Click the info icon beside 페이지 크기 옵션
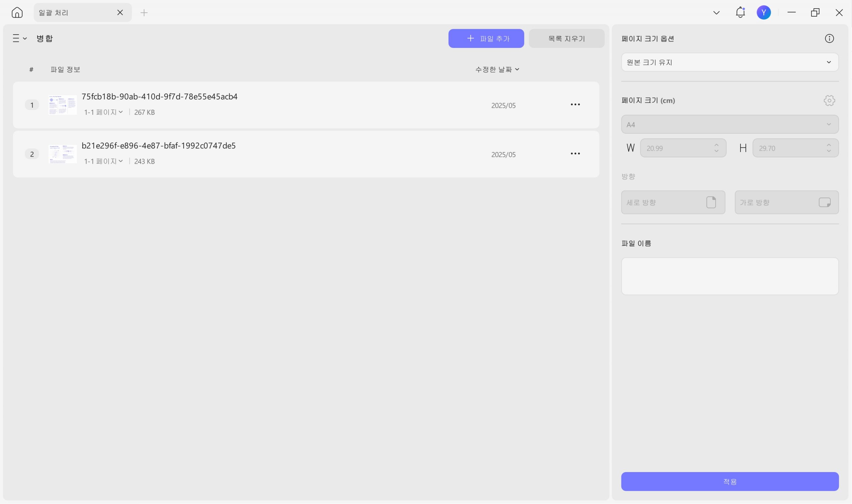The image size is (852, 504). tap(829, 38)
